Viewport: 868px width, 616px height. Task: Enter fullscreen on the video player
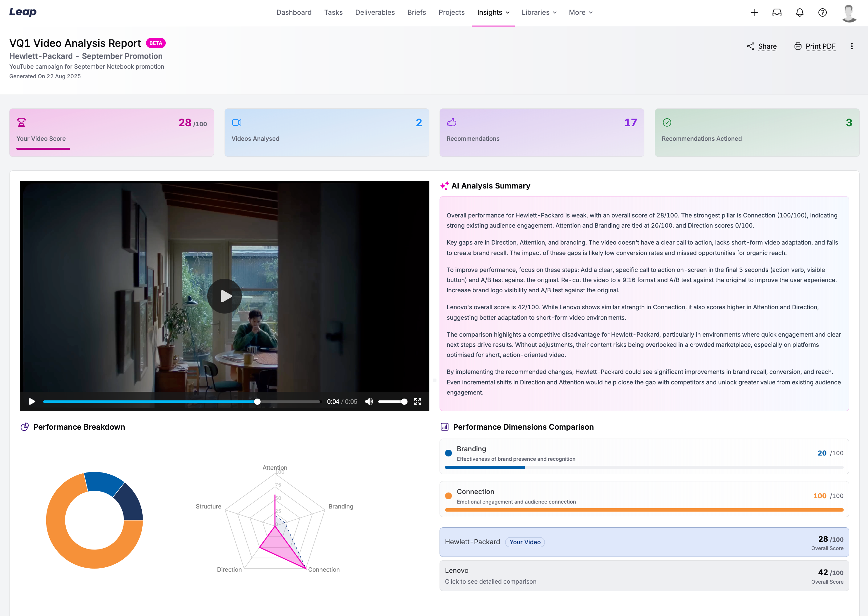[x=417, y=402]
